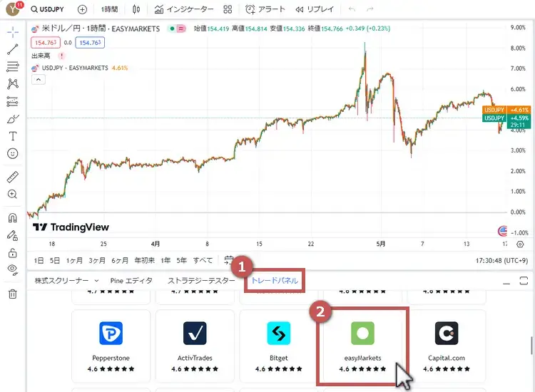Screen dimensions: 535x392
Task: Select the Bitget broker card
Action: coord(279,346)
